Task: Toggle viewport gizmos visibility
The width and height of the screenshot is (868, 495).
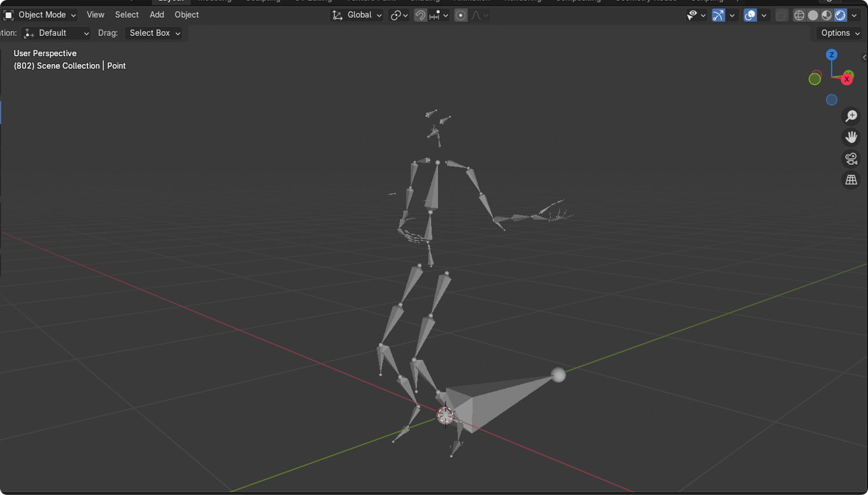Action: point(718,16)
